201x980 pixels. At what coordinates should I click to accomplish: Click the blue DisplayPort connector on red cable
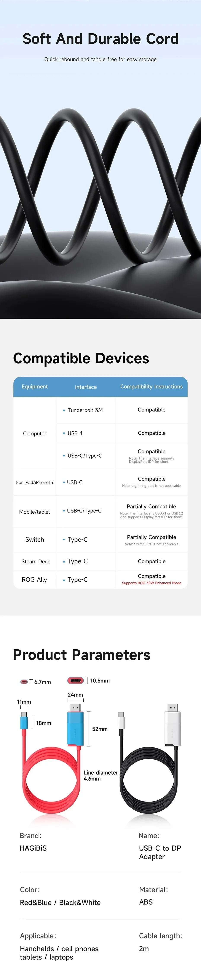75,728
